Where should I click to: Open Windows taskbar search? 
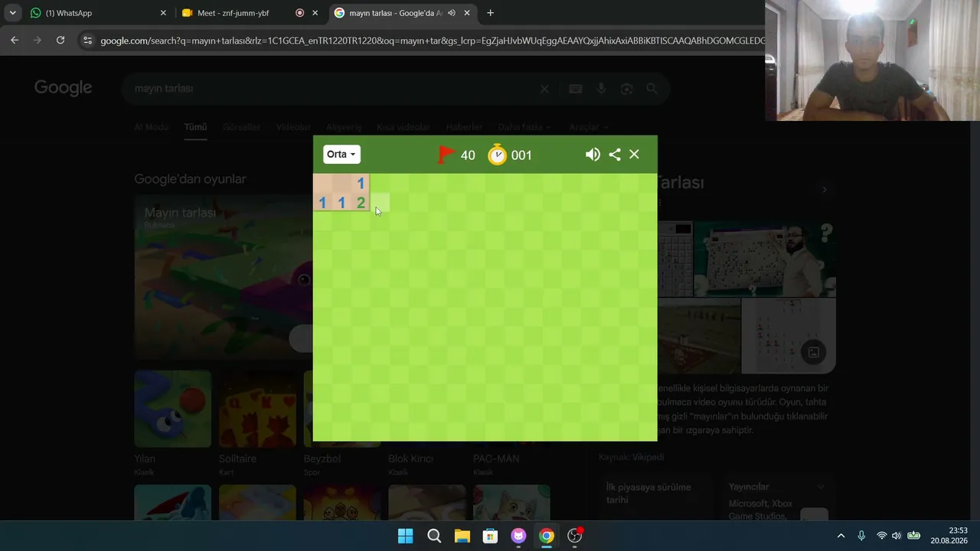434,536
